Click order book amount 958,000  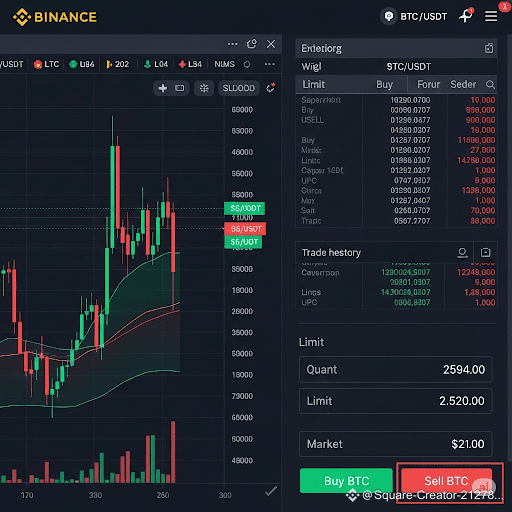click(480, 110)
